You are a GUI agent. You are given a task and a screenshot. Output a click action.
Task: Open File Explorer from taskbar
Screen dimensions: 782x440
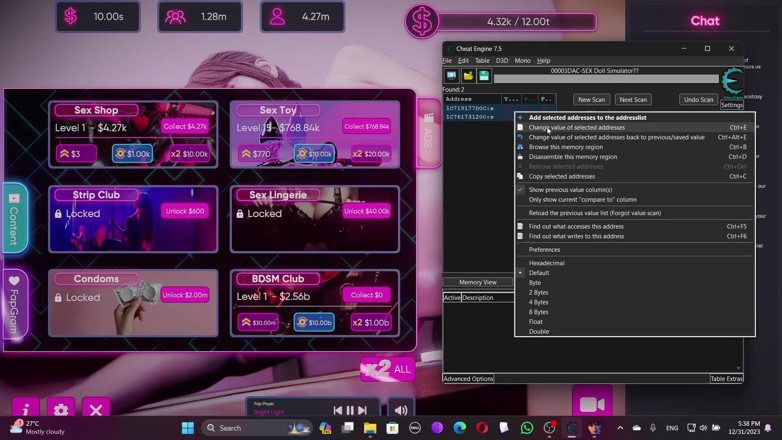tap(370, 428)
